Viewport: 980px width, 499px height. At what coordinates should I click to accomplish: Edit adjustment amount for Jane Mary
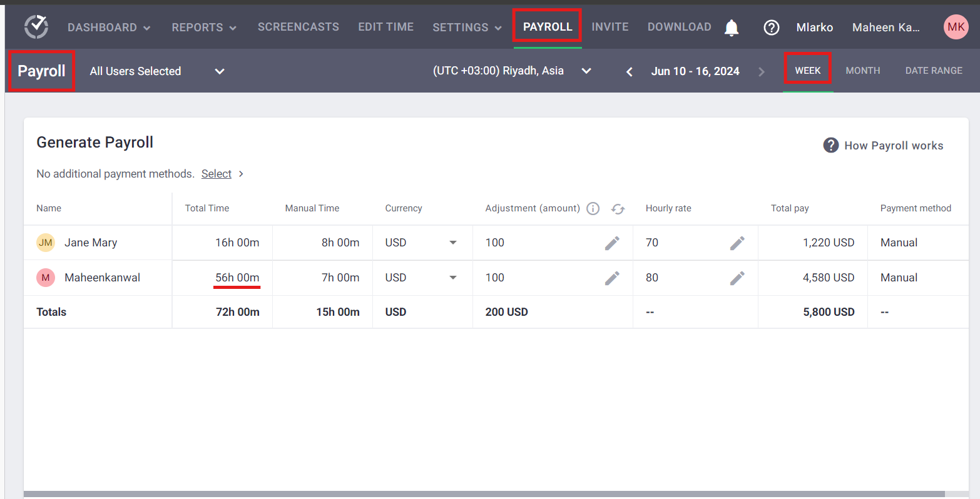(x=612, y=243)
